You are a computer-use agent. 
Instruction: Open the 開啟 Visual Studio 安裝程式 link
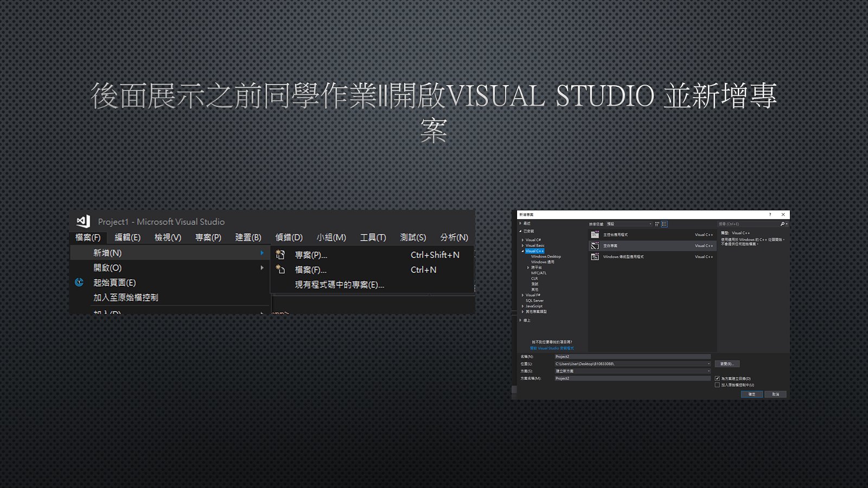click(x=552, y=348)
